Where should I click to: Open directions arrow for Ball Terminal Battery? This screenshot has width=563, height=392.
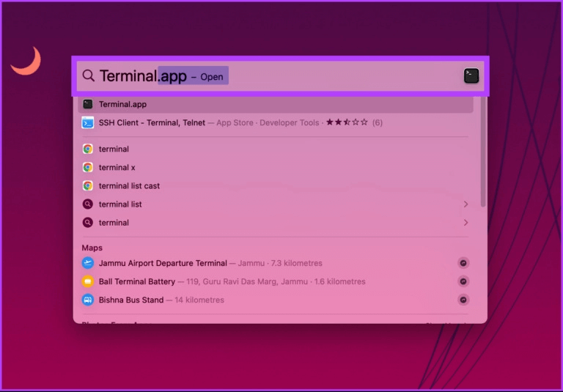[463, 281]
